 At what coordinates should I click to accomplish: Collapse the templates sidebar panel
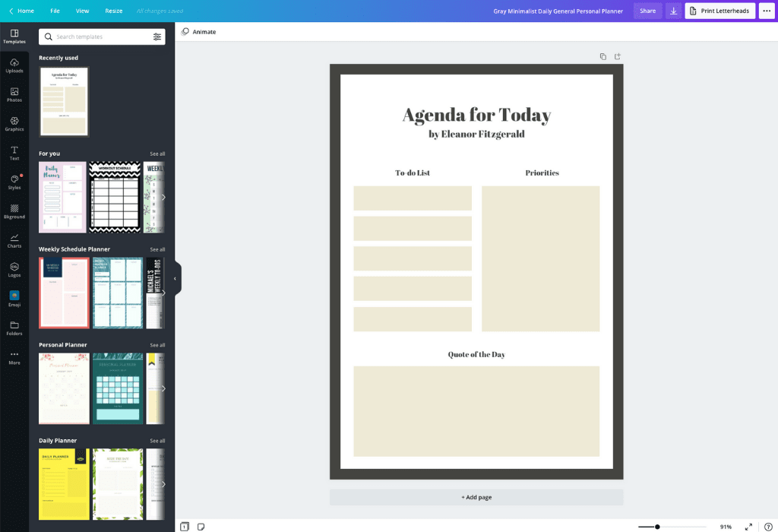click(x=176, y=278)
